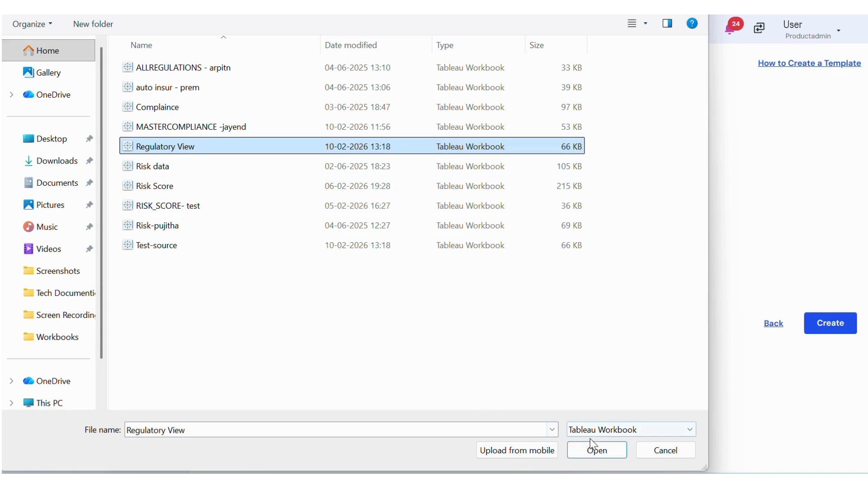This screenshot has height=488, width=868.
Task: Open the Videos folder icon
Action: click(28, 249)
